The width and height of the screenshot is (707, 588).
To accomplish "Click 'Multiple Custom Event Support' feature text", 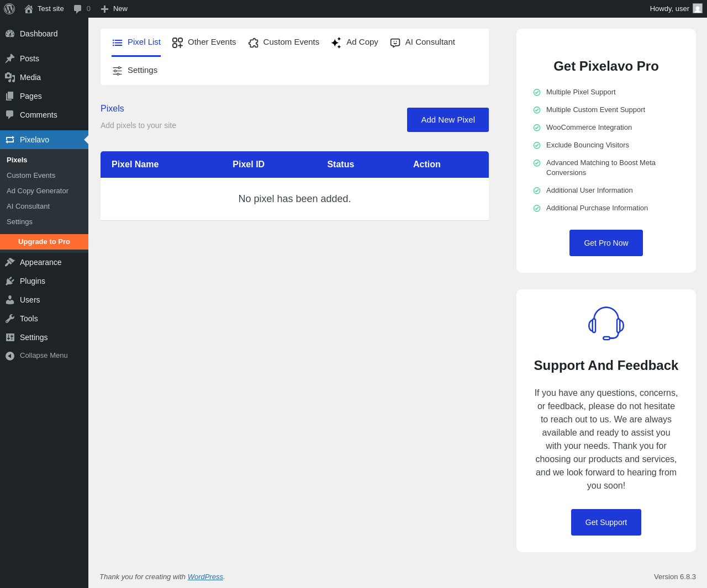I will point(595,110).
